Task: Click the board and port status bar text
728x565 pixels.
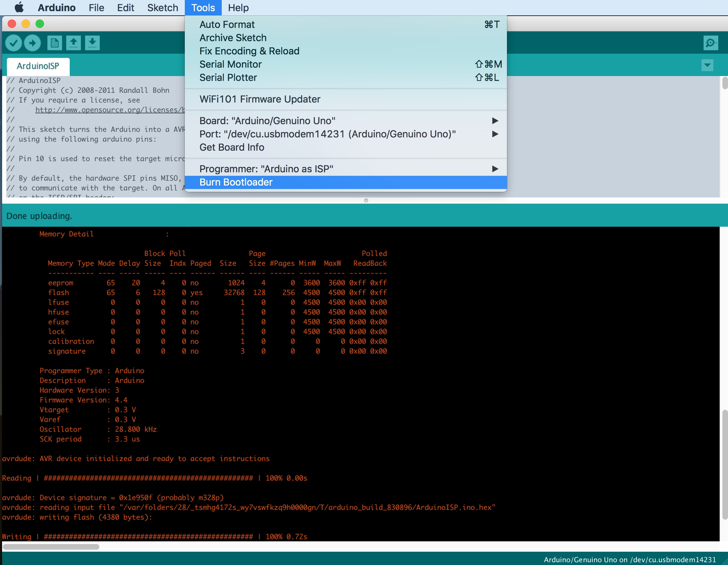Action: point(630,560)
